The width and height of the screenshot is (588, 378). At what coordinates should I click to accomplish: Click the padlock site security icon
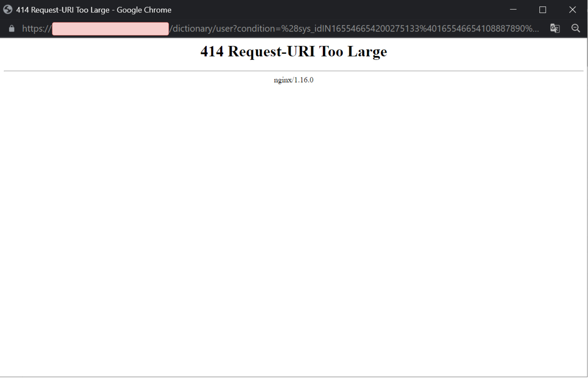[12, 29]
